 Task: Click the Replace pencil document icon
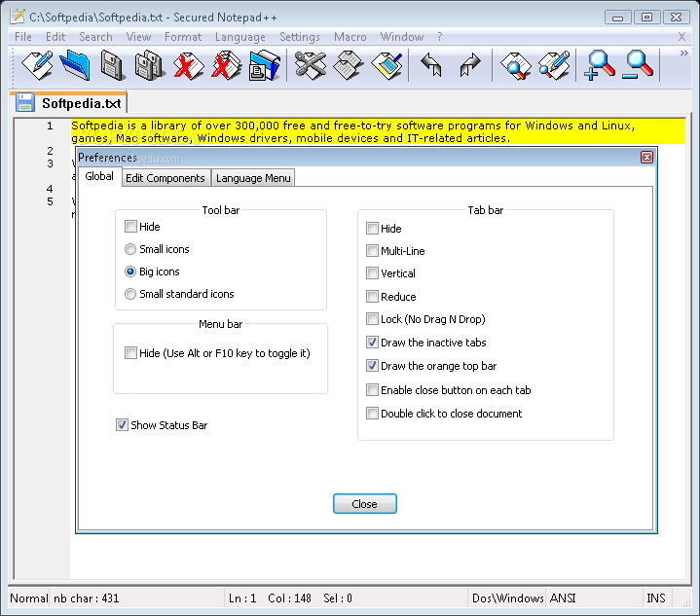click(554, 65)
